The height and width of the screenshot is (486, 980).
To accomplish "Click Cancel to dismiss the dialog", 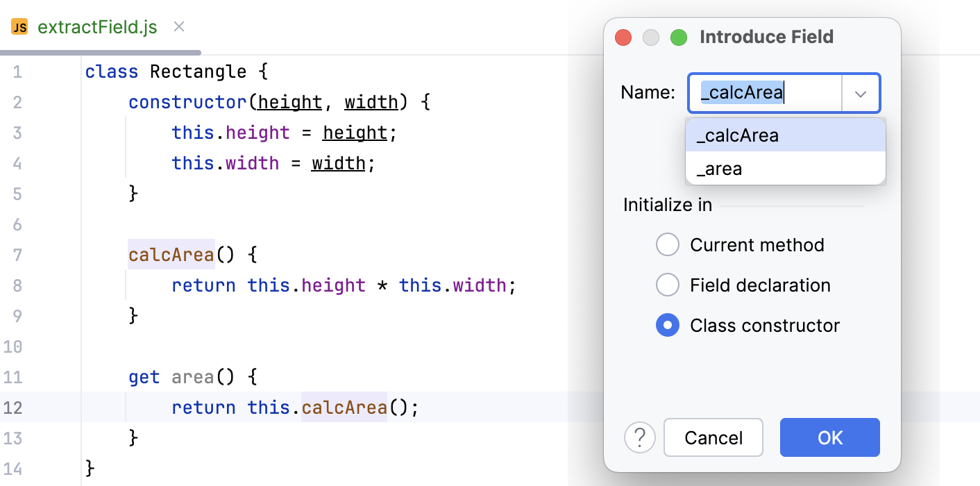I will coord(713,437).
